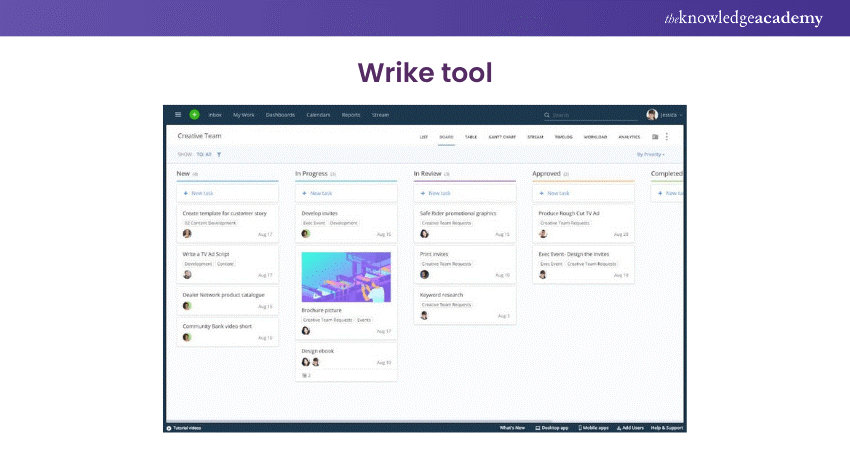Click the Approved column header

click(546, 173)
